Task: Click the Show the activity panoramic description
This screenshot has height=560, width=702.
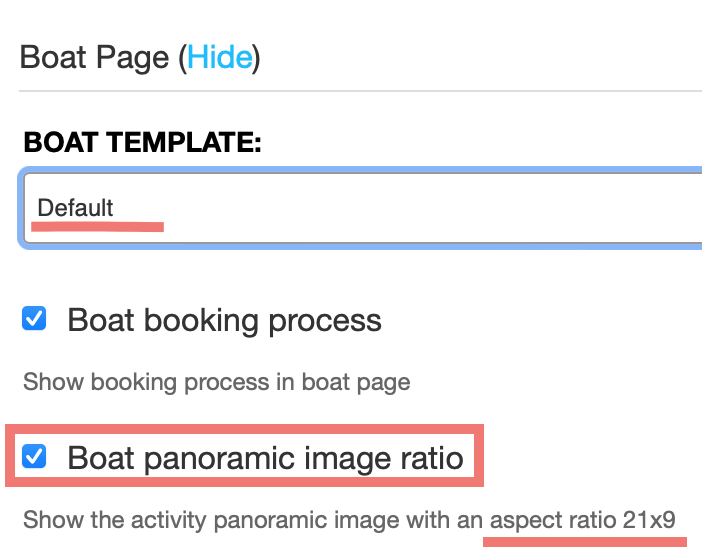Action: [349, 520]
